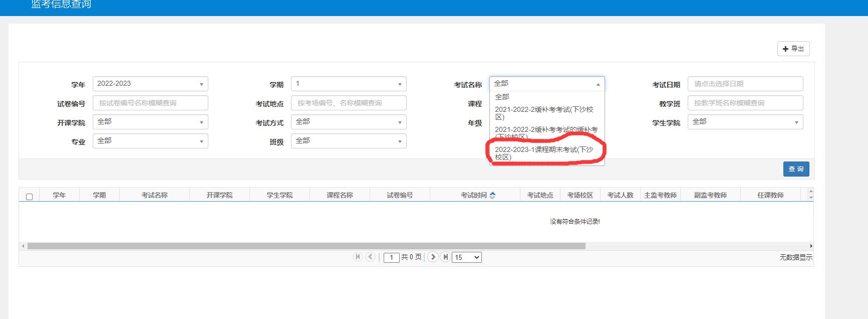Click the 试卷编号 search input field
The image size is (868, 319).
150,103
